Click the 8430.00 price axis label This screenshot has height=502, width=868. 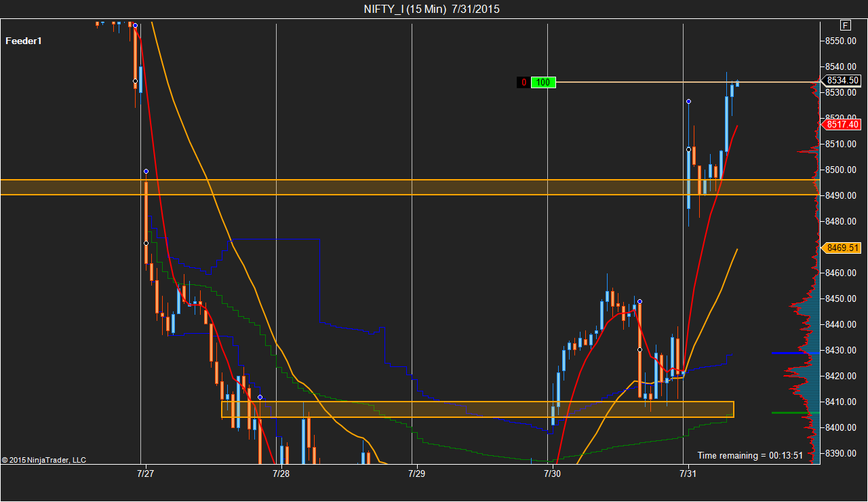point(842,350)
